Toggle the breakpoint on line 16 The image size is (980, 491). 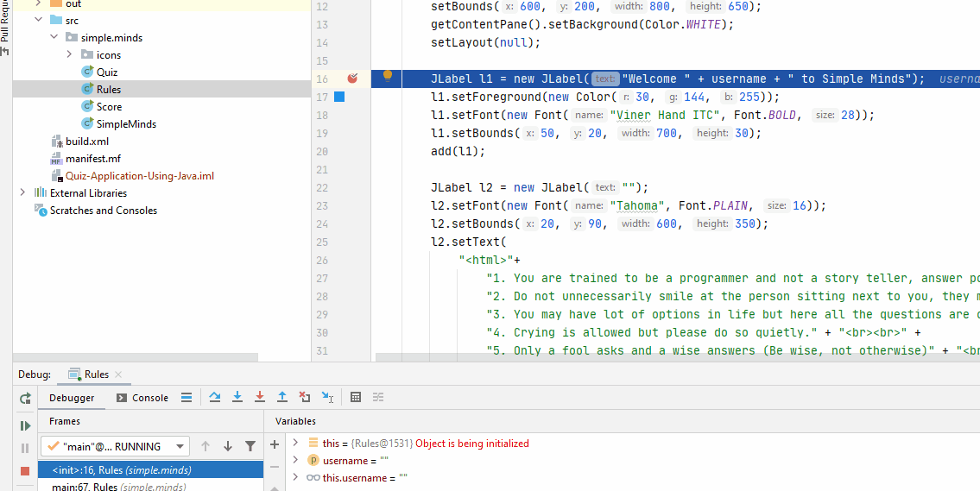pos(352,79)
